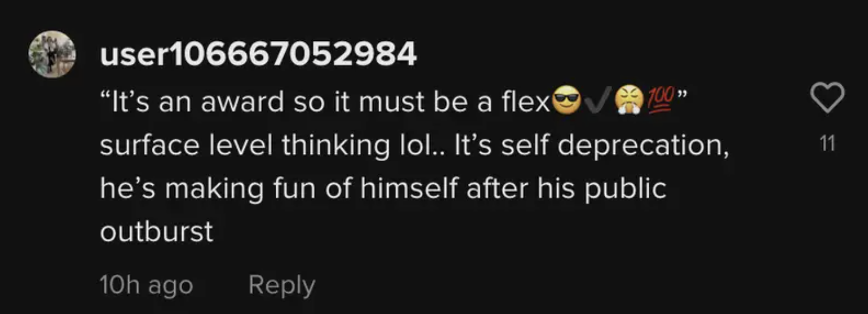This screenshot has height=314, width=868.
Task: Click the word outburst in comment
Action: 157,232
